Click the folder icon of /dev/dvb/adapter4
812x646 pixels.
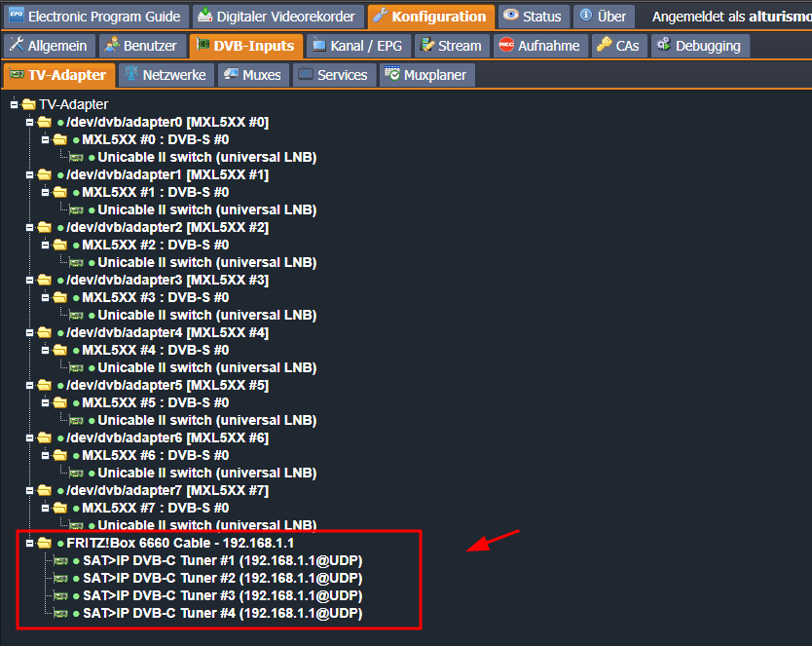click(x=45, y=332)
